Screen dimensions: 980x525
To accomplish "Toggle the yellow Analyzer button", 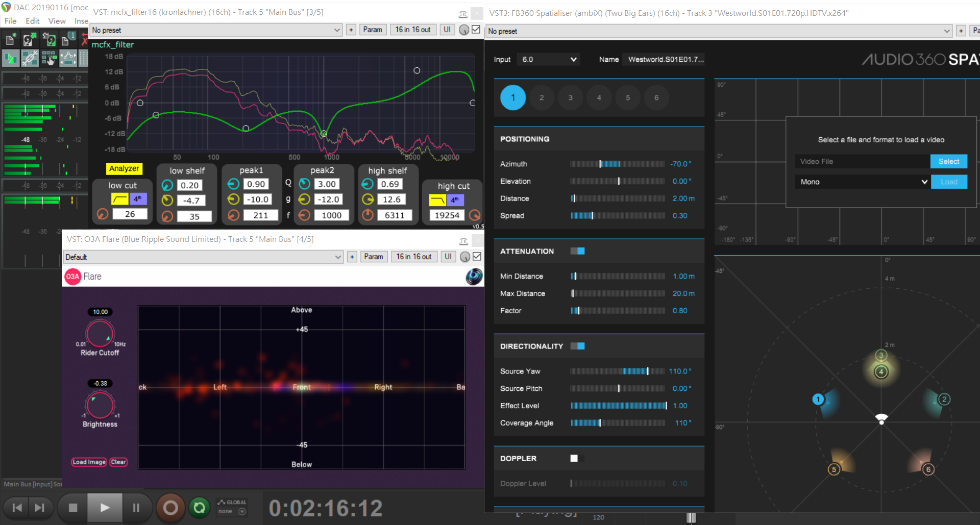I will click(x=124, y=169).
